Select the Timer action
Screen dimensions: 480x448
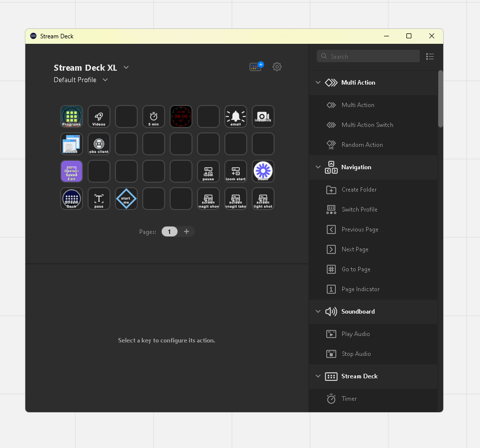pos(373,399)
